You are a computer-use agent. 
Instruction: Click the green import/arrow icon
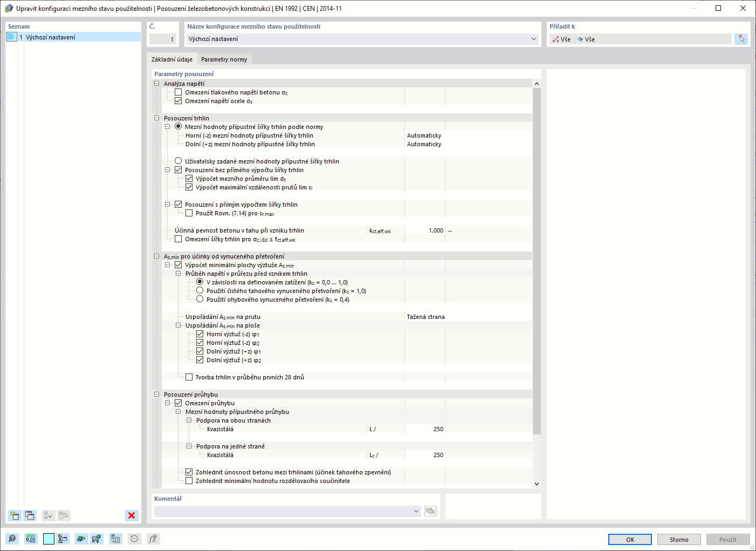(x=81, y=539)
